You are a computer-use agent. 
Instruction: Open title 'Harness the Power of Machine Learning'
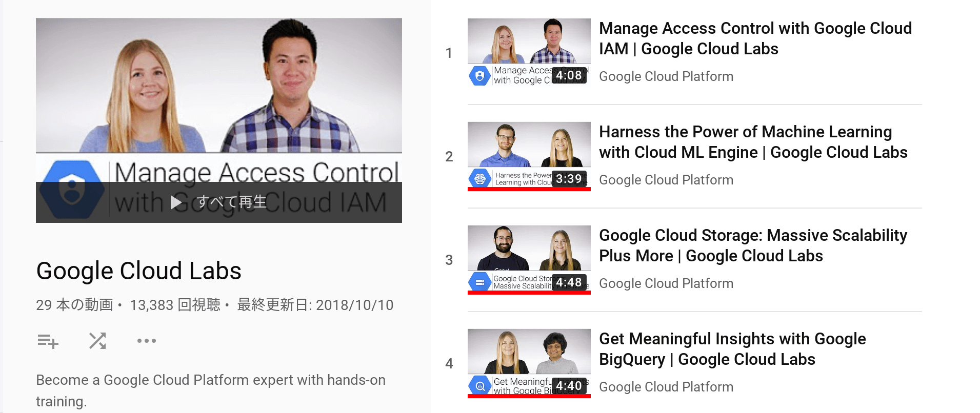[x=753, y=142]
